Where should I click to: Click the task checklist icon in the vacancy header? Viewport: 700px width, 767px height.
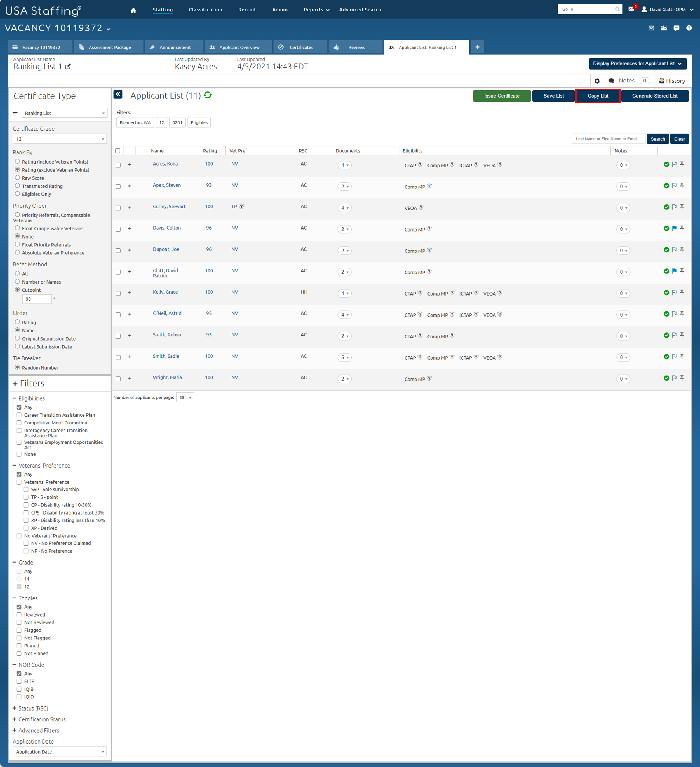pos(651,28)
